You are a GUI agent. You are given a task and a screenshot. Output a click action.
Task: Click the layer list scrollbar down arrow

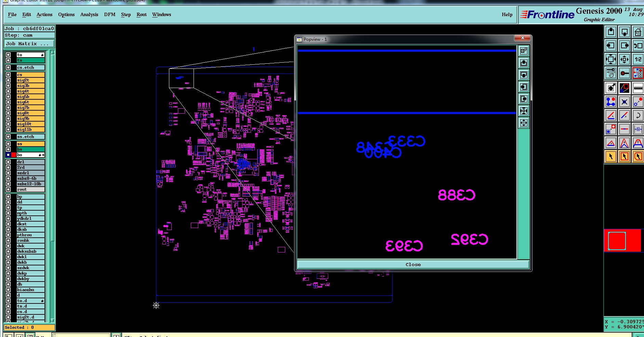52,320
